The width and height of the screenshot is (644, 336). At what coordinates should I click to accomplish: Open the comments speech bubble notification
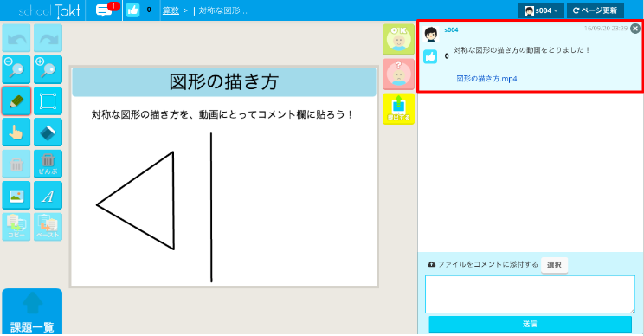tap(105, 10)
